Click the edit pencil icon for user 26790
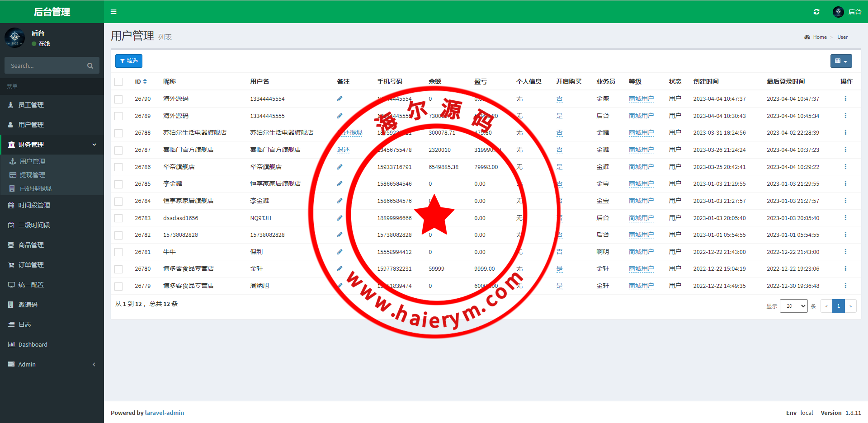868x423 pixels. [x=340, y=99]
